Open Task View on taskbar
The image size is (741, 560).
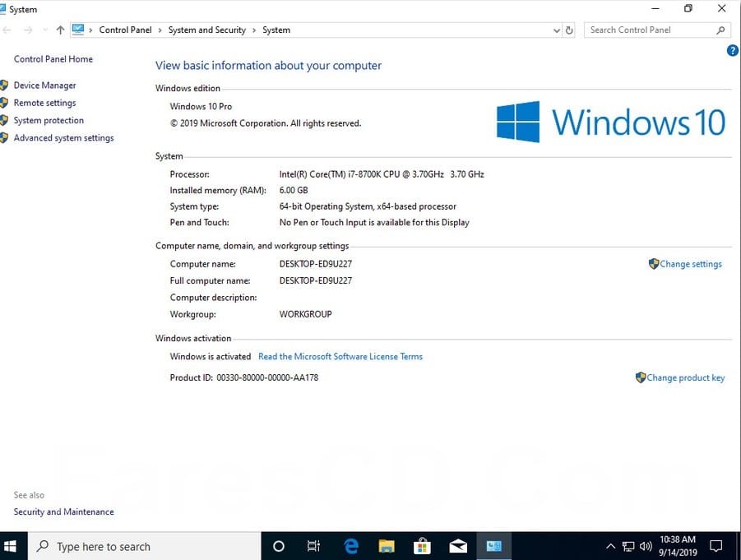point(313,546)
